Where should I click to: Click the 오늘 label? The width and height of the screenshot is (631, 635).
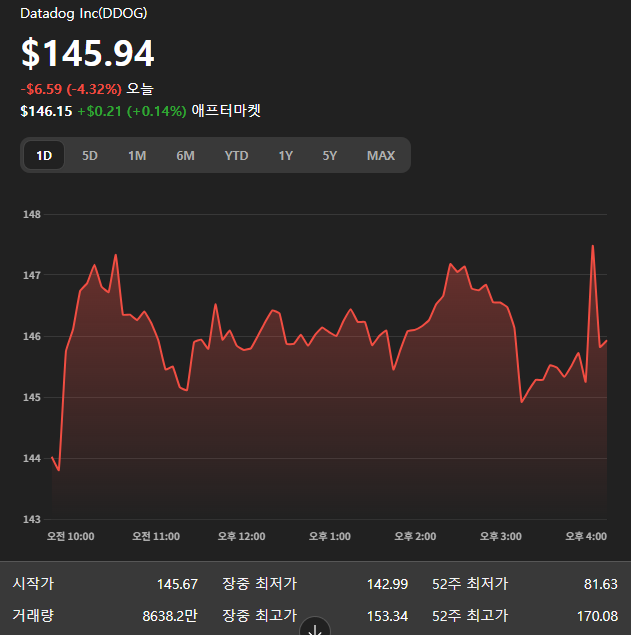pos(140,89)
